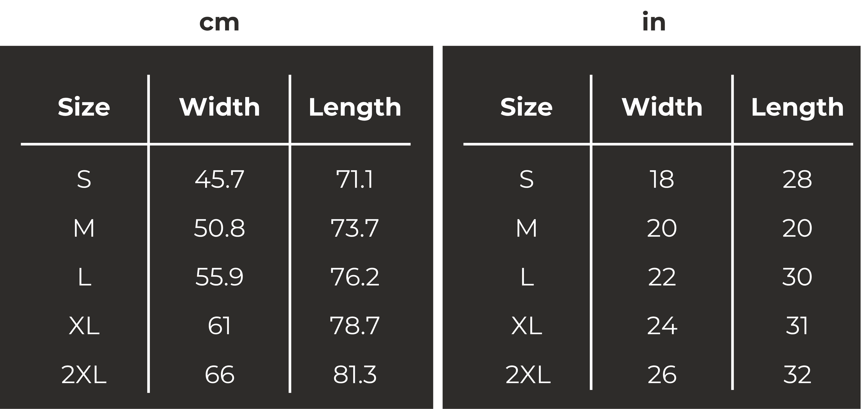The image size is (868, 409).
Task: Click the 22 inch width value
Action: point(662,277)
